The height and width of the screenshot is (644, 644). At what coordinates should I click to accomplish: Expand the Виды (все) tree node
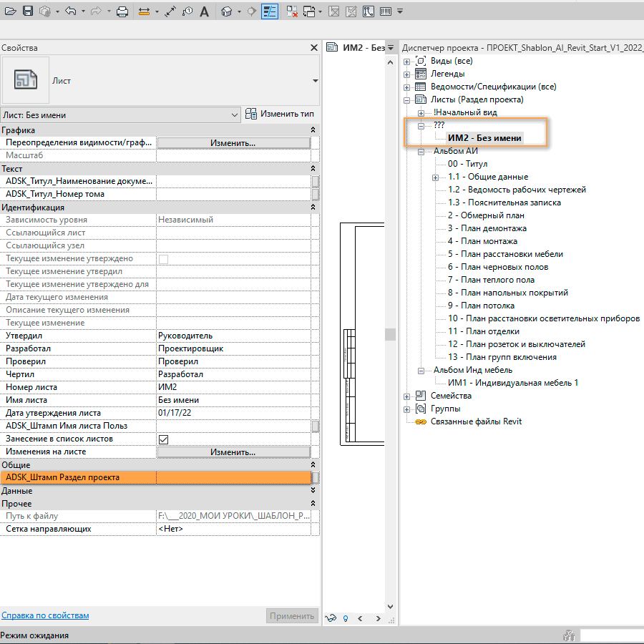[x=406, y=62]
